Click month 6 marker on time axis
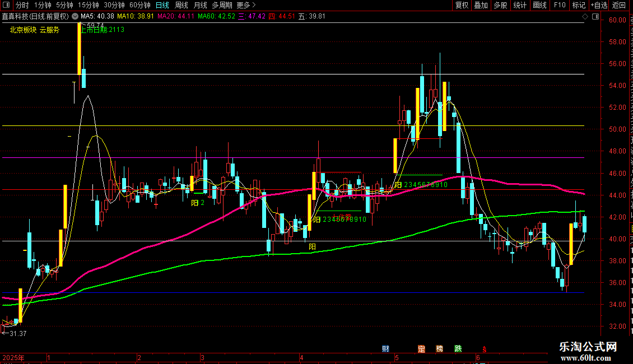The width and height of the screenshot is (633, 364). coord(478,357)
